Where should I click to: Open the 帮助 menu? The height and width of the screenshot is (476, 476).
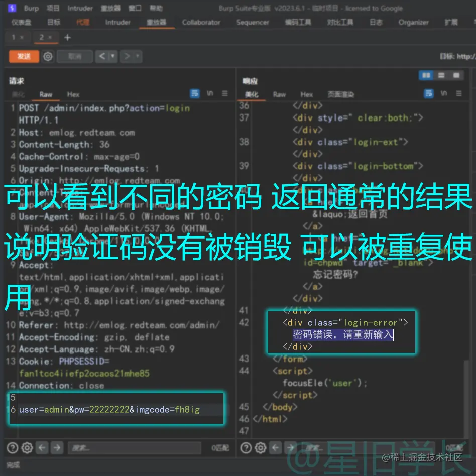(156, 8)
